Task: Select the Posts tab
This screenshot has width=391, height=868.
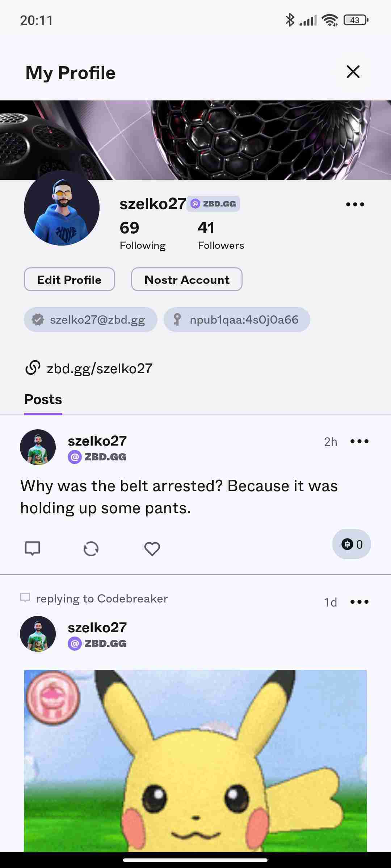Action: [x=43, y=400]
